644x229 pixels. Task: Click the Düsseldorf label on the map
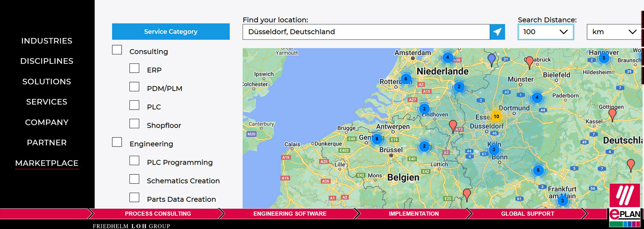[x=487, y=126]
